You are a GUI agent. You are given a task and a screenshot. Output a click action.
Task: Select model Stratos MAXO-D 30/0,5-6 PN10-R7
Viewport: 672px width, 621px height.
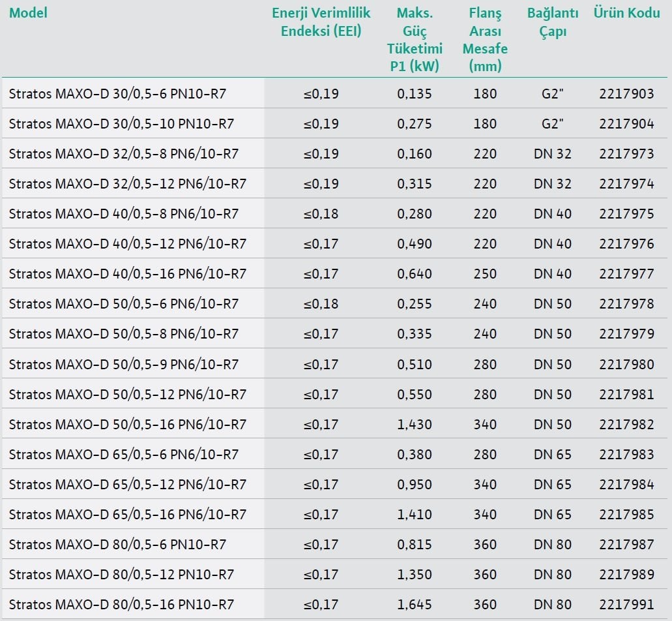[117, 93]
